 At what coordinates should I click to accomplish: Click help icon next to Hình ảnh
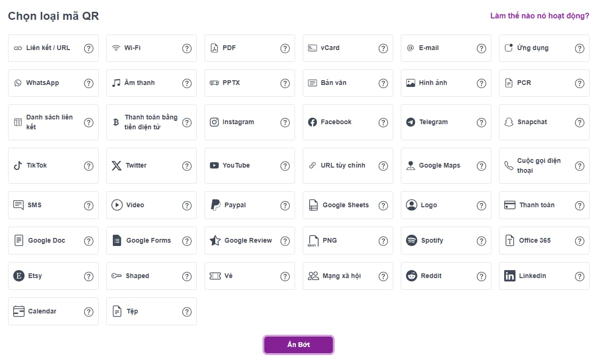pos(482,83)
